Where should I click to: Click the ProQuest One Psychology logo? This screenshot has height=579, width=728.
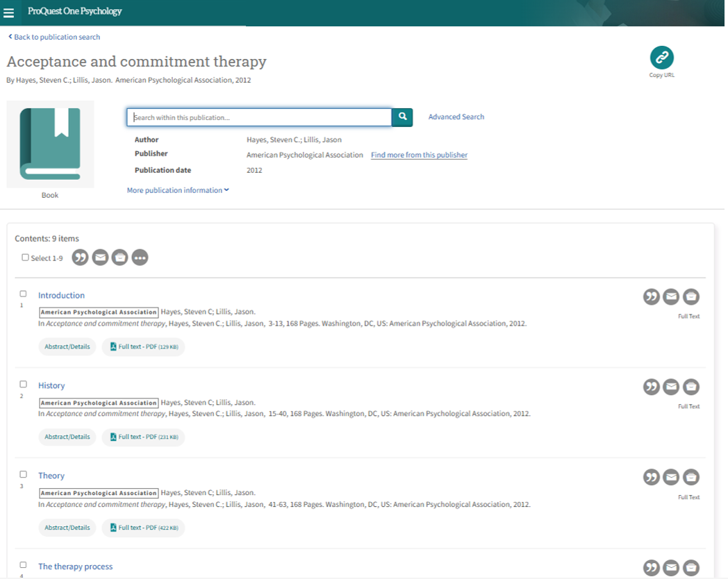point(75,11)
